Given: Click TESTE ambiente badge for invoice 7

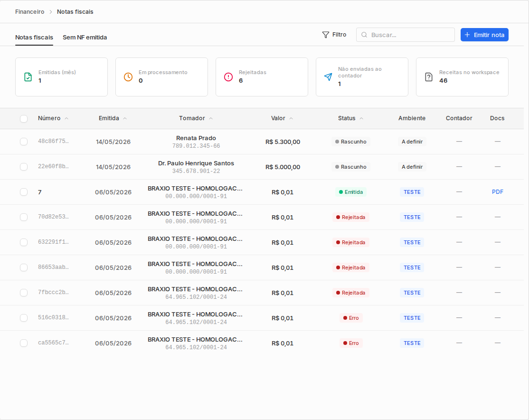Looking at the screenshot, I should (x=412, y=192).
